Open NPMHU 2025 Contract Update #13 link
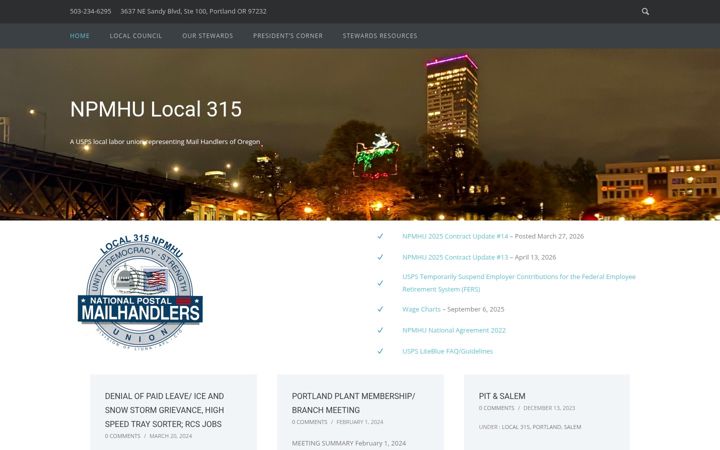The image size is (720, 450). click(x=455, y=257)
